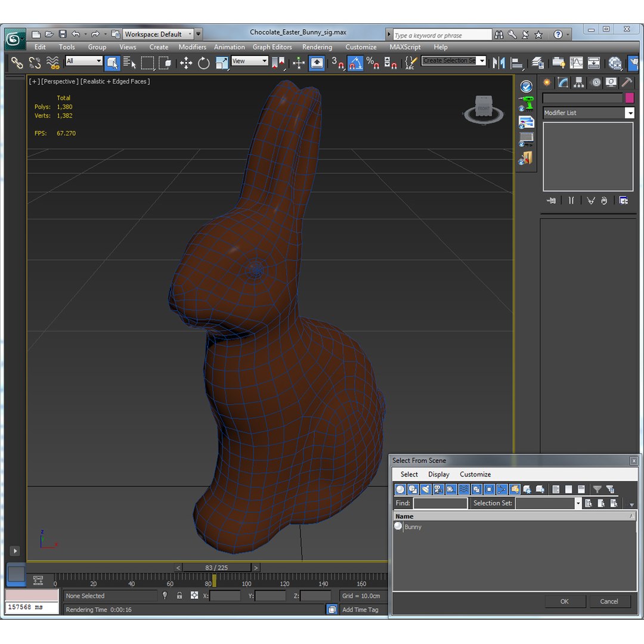
Task: Click the Realistic + Edged Faces viewport label
Action: click(x=115, y=81)
